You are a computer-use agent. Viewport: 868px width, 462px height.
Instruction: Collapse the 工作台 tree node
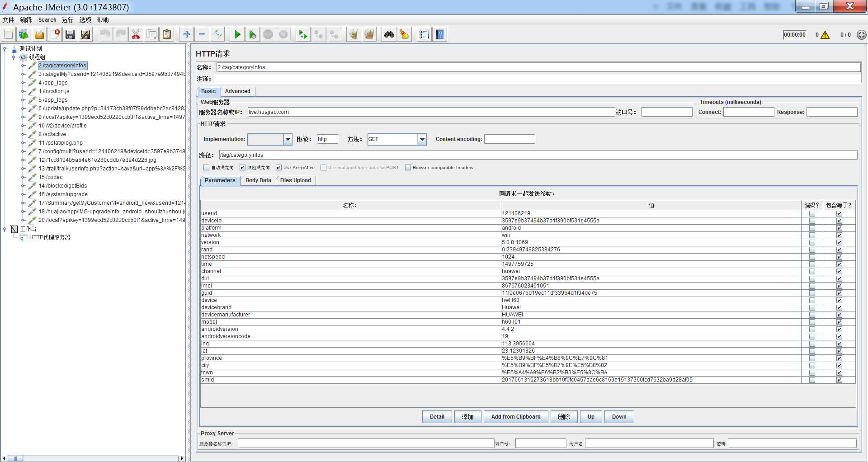point(5,229)
